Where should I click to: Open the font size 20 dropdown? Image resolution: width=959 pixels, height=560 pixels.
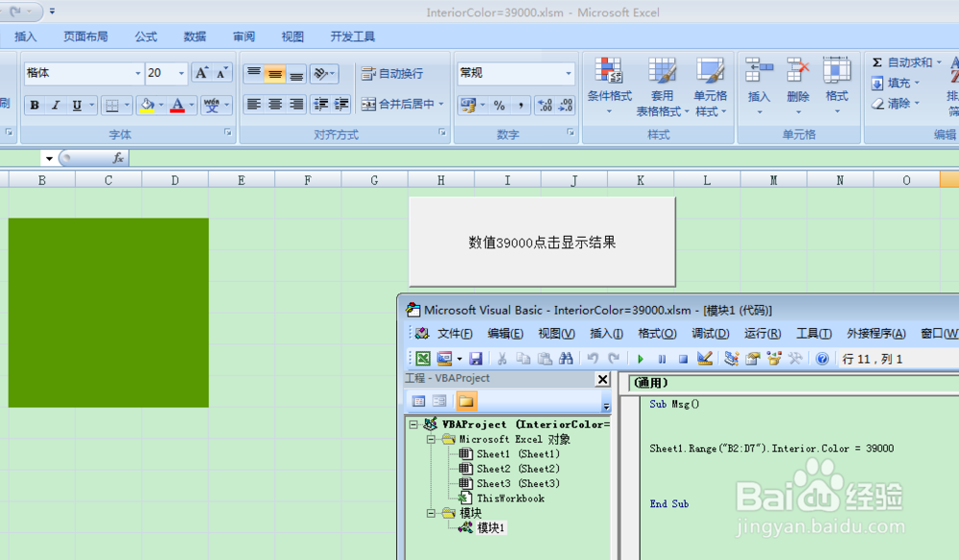click(181, 74)
